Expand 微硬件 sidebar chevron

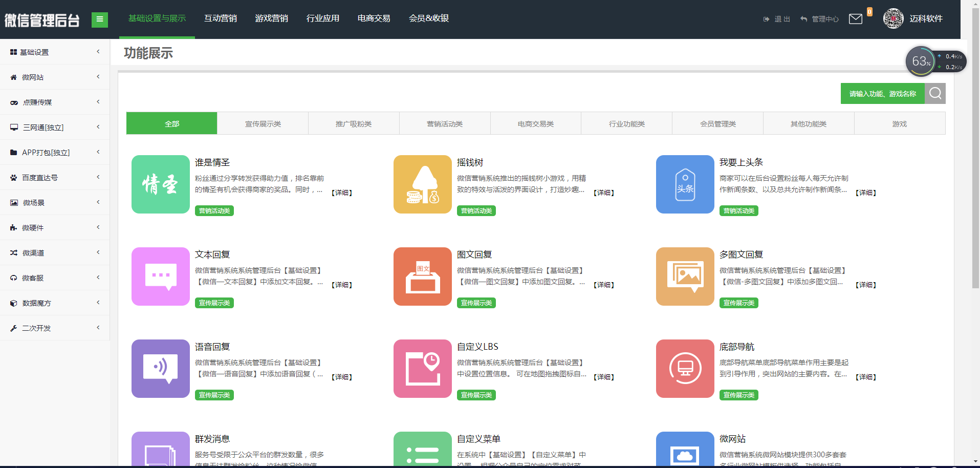point(98,227)
